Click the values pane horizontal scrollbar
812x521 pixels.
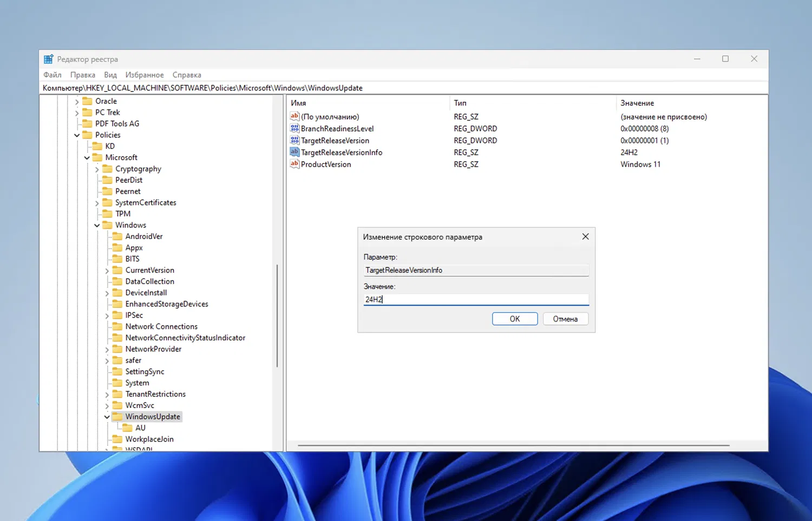[x=513, y=446]
